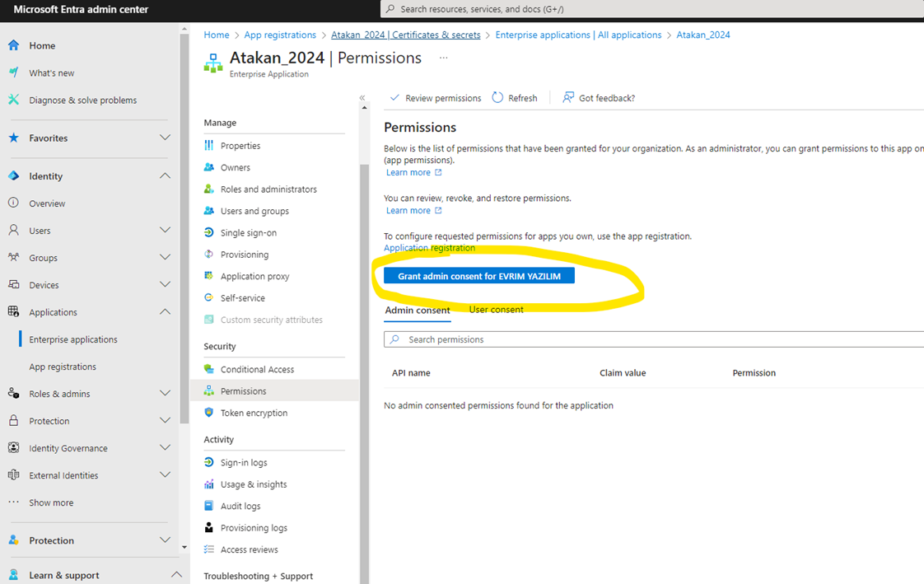Screen dimensions: 924x584
Task: Go to Home breadcrumb link
Action: click(217, 35)
